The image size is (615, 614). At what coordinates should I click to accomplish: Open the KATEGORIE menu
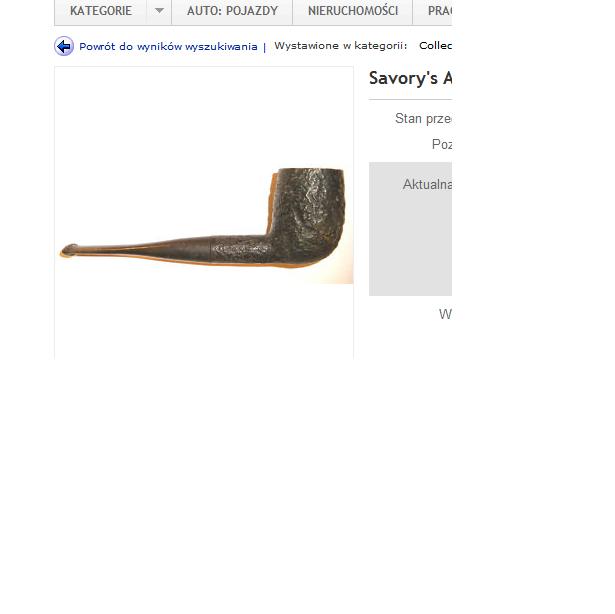100,11
